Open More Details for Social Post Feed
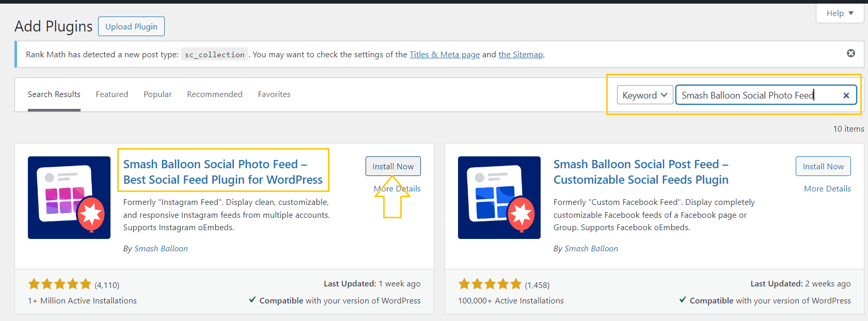The height and width of the screenshot is (321, 868). 827,189
